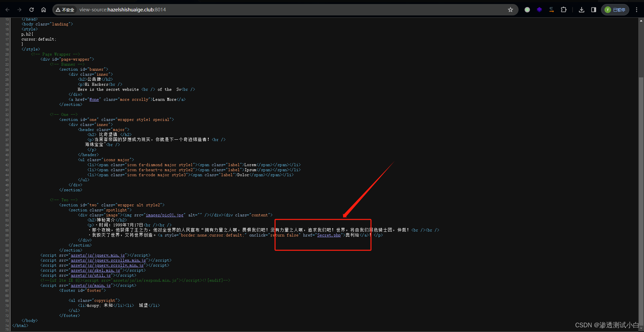
Task: Click the browser back arrow
Action: 7,10
